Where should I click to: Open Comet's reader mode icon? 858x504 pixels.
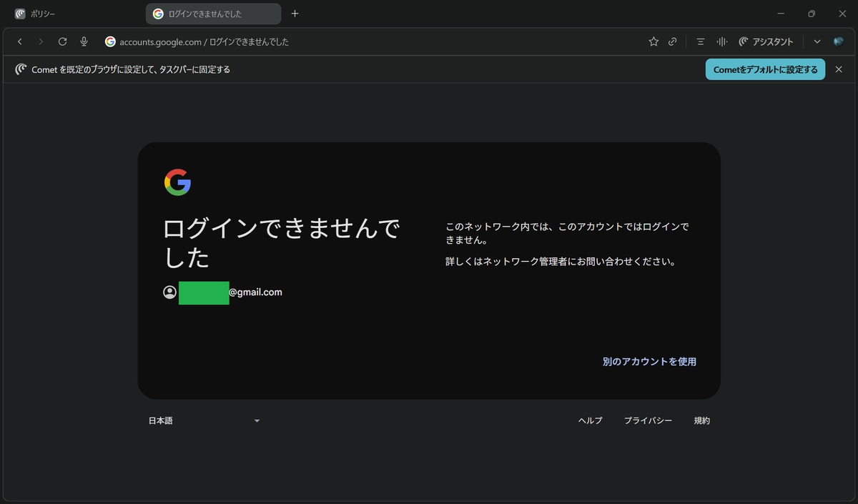pos(700,41)
